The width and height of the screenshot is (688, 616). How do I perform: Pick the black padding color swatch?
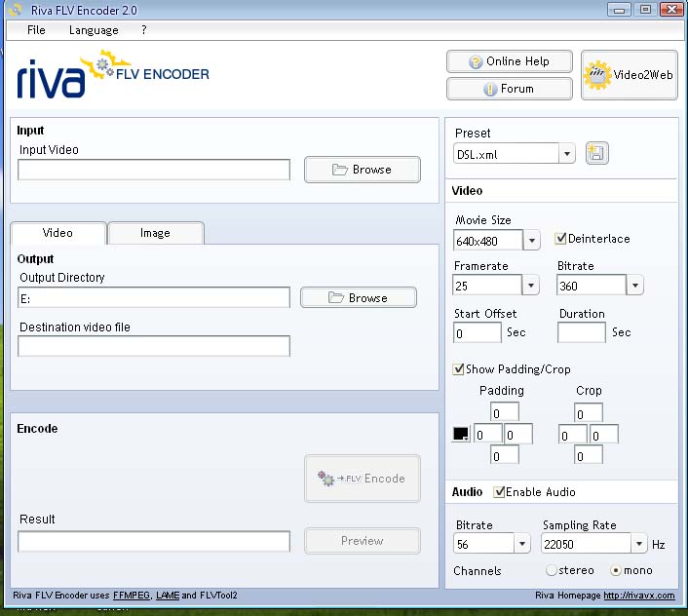[x=461, y=434]
